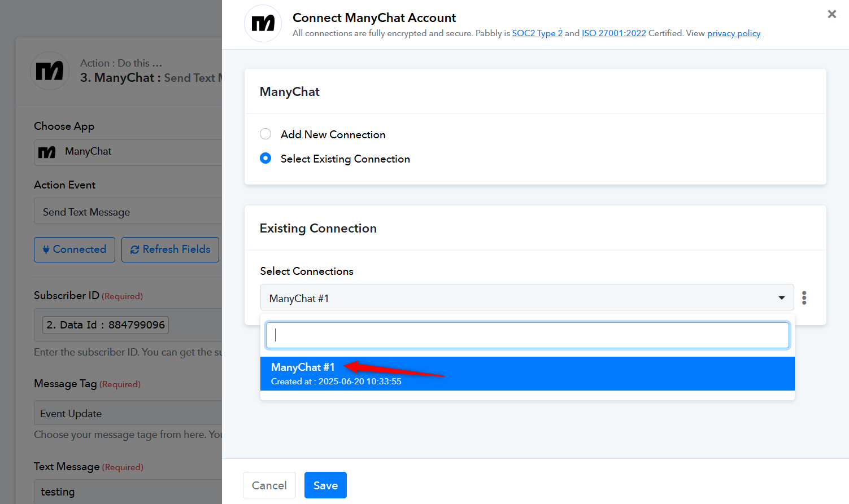This screenshot has height=504, width=849.
Task: Click the '2. Data Id : 884799096' tag
Action: 106,325
